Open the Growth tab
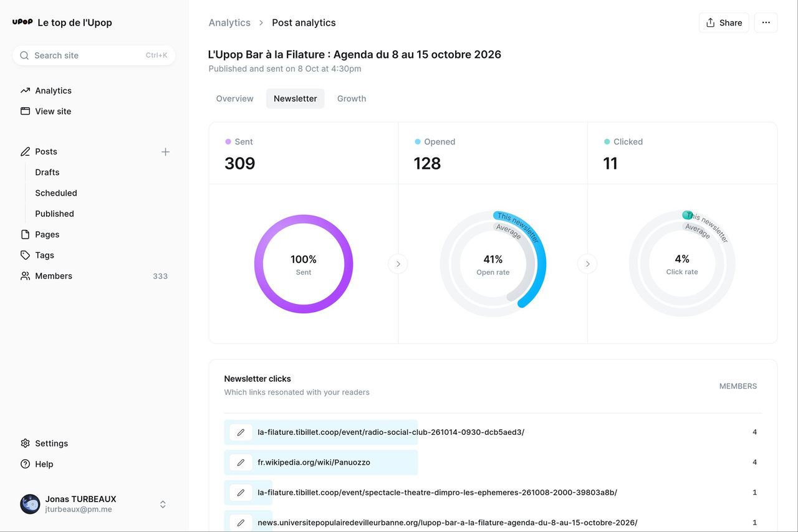The image size is (798, 532). (352, 98)
